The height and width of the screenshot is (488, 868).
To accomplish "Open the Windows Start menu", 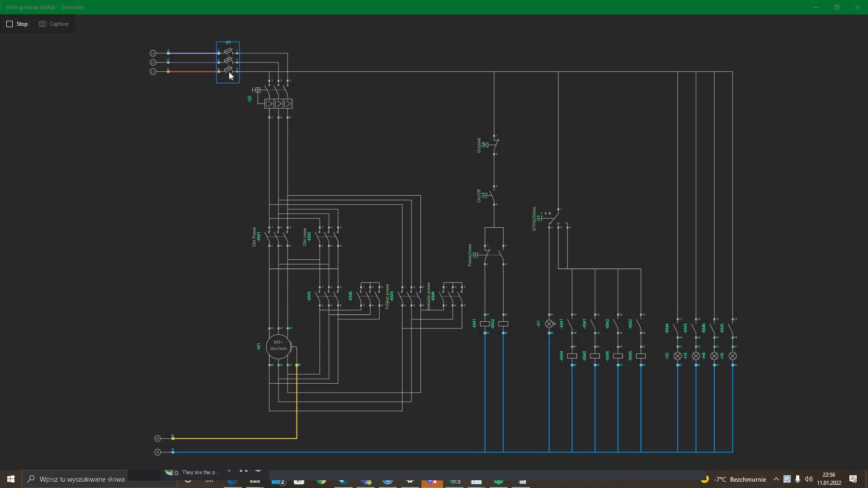I will [11, 479].
